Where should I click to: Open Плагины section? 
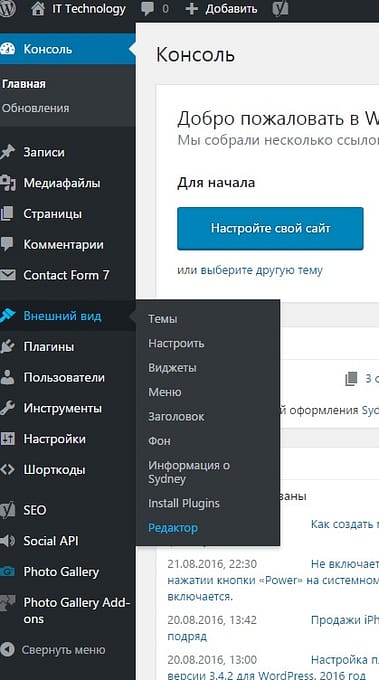coord(49,347)
